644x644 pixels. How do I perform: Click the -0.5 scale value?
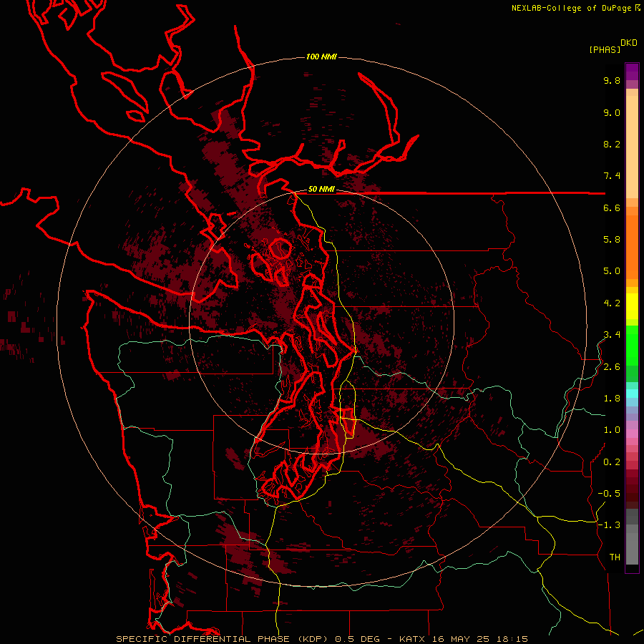click(609, 494)
